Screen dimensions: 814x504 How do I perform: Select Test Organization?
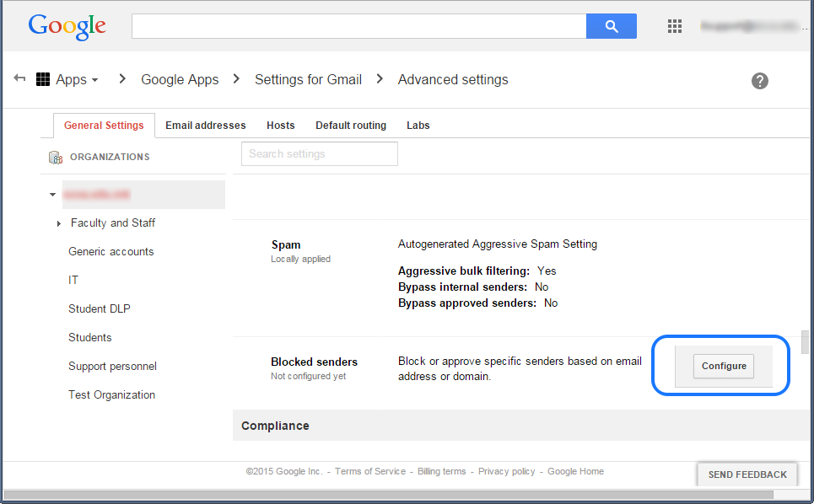(x=111, y=394)
